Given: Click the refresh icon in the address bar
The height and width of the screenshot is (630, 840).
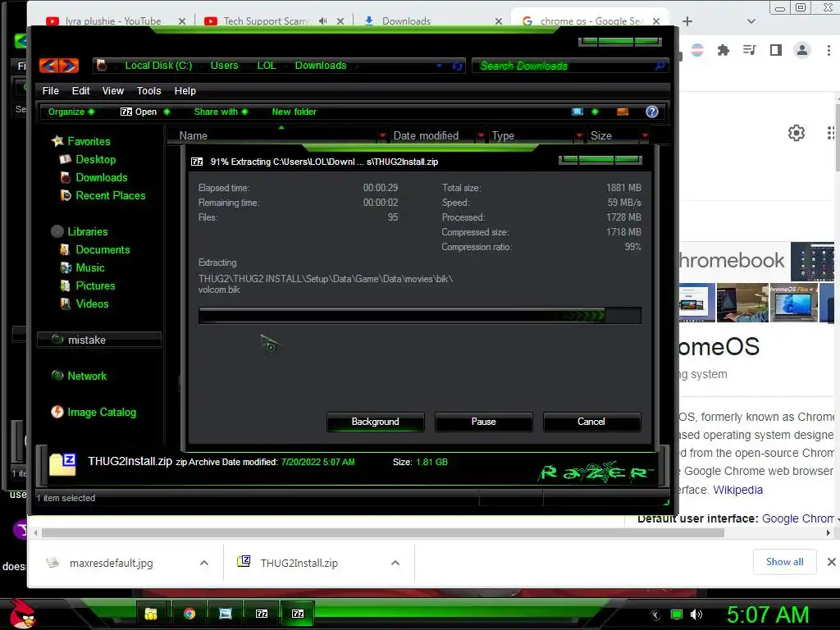Looking at the screenshot, I should point(457,66).
